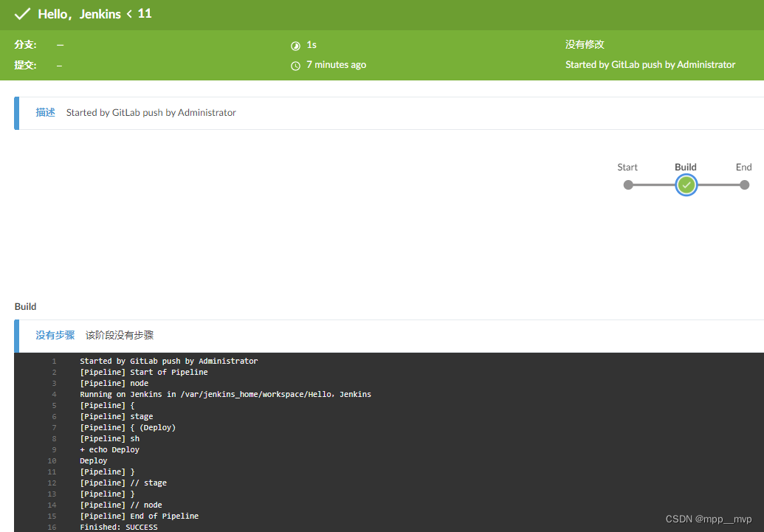Select the Build stage green check node

686,185
